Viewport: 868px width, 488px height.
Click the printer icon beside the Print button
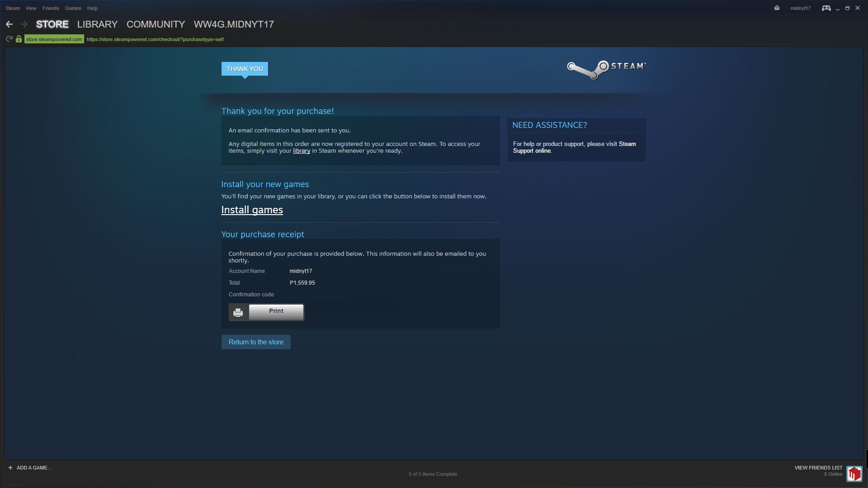point(238,312)
